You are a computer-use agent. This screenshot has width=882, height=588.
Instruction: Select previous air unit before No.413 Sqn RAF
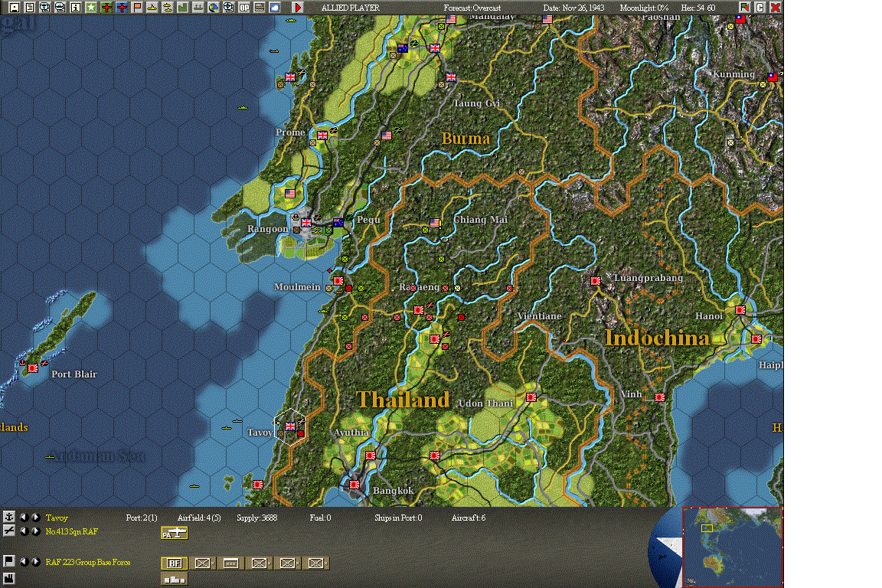(24, 531)
